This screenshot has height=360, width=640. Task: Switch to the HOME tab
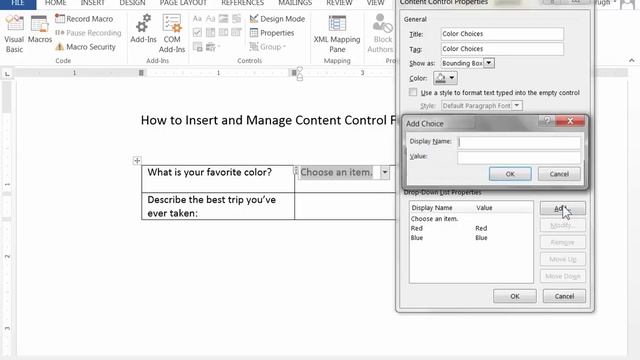pyautogui.click(x=56, y=3)
